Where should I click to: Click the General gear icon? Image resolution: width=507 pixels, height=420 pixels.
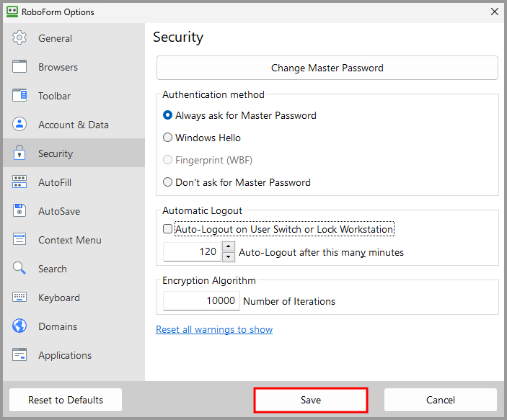[19, 37]
